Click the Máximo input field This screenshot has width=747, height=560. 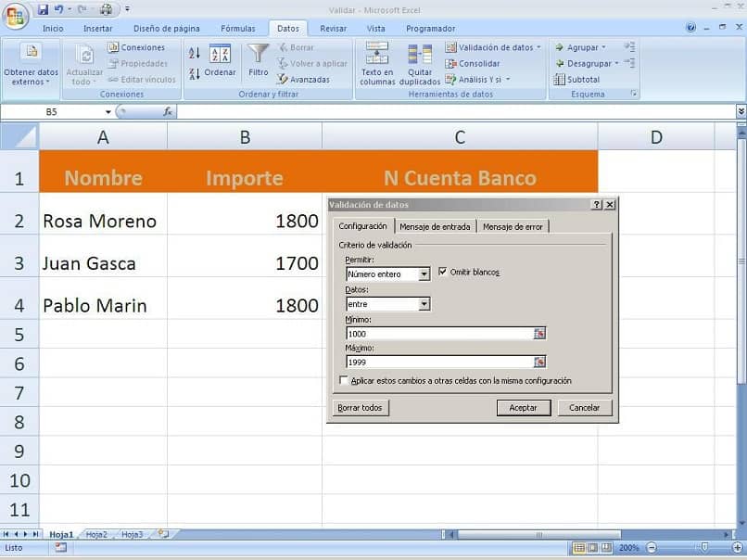(439, 363)
